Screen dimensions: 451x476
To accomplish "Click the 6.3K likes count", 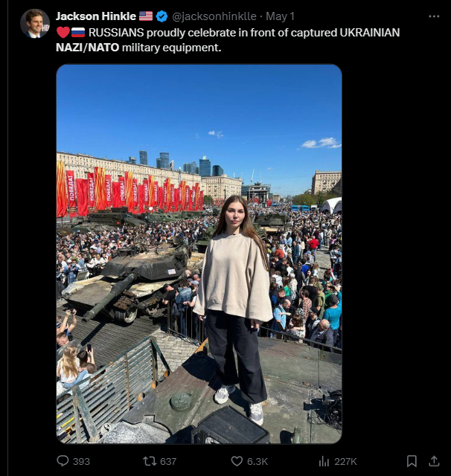I will pyautogui.click(x=258, y=461).
